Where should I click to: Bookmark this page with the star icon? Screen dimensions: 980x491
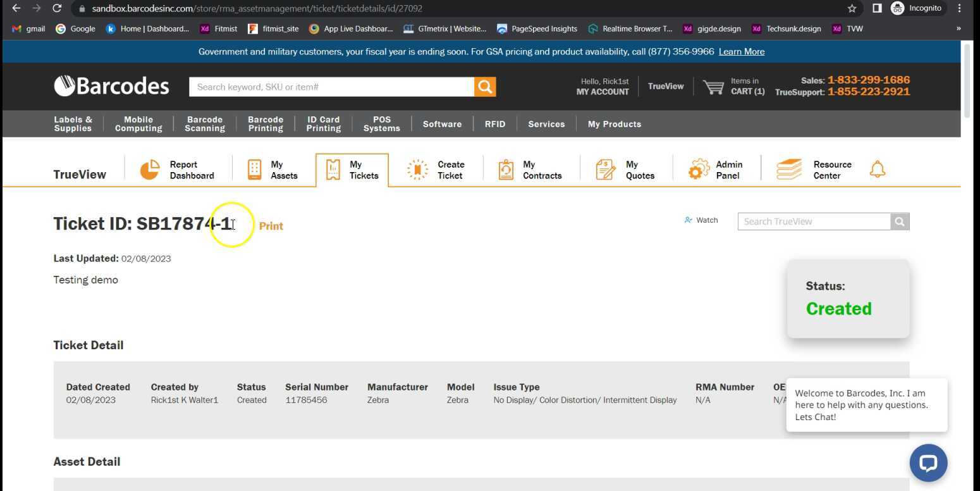click(x=852, y=8)
